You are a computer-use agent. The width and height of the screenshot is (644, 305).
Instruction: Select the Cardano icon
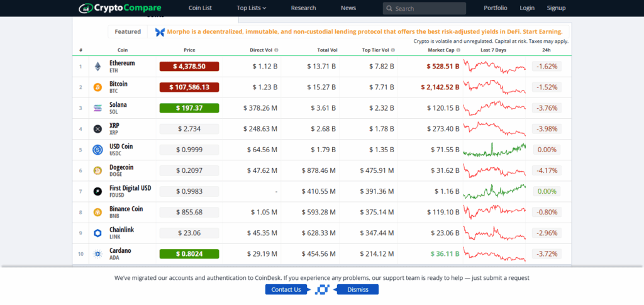pyautogui.click(x=97, y=254)
